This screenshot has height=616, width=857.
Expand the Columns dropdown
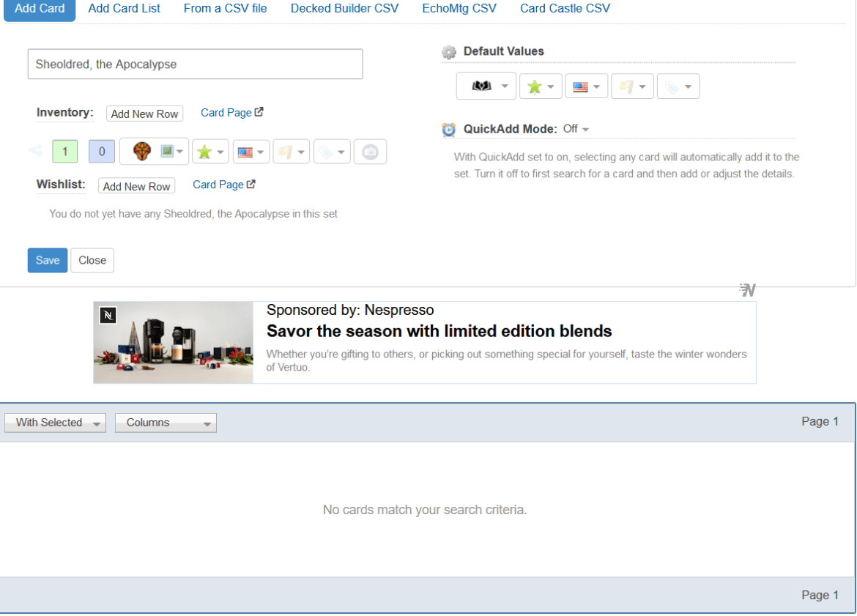(166, 423)
